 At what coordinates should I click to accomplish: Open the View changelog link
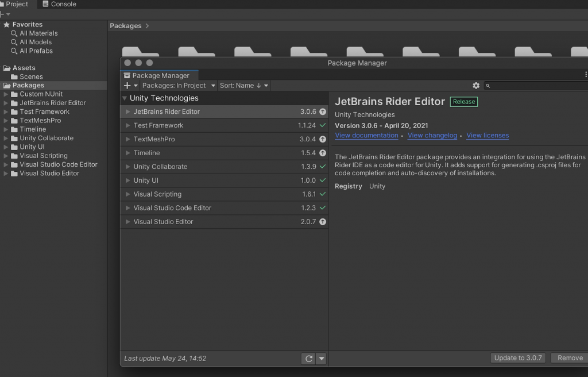tap(432, 136)
